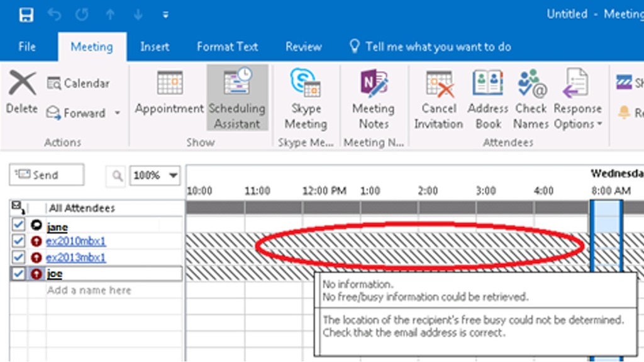
Task: Run Check Names
Action: 531,99
